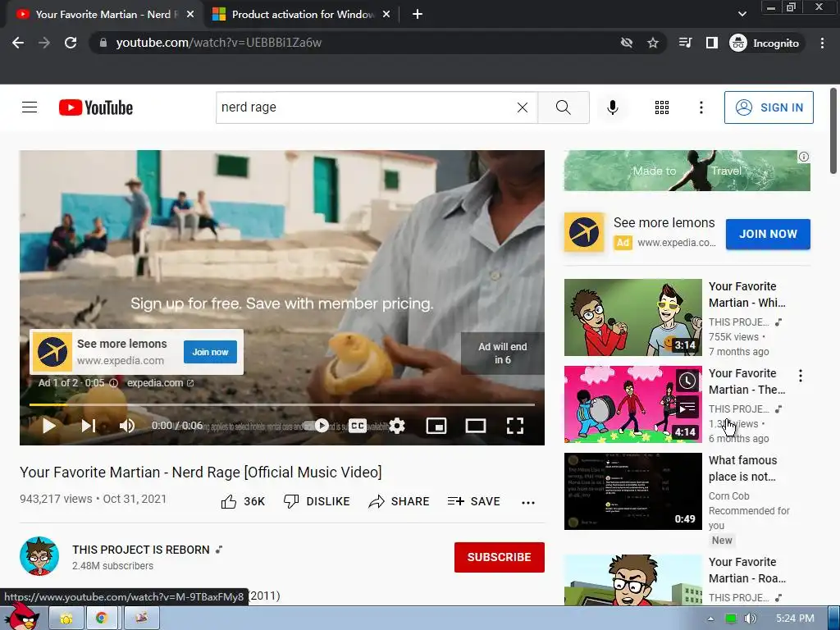Clear the search text with X icon
The image size is (840, 630).
(523, 107)
